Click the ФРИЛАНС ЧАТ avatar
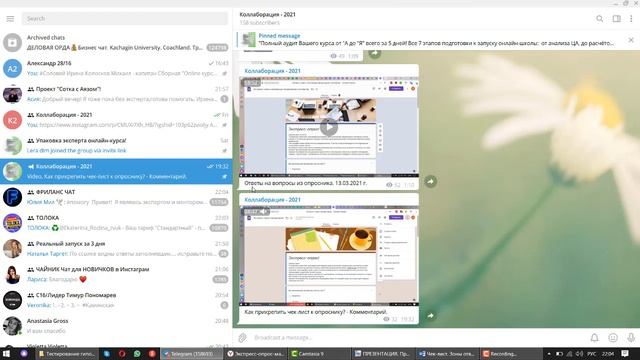This screenshot has height=360, width=640. [12, 197]
